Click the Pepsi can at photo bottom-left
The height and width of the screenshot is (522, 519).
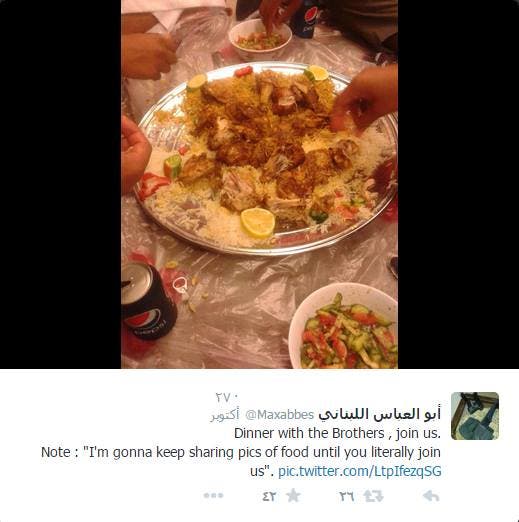coord(148,301)
